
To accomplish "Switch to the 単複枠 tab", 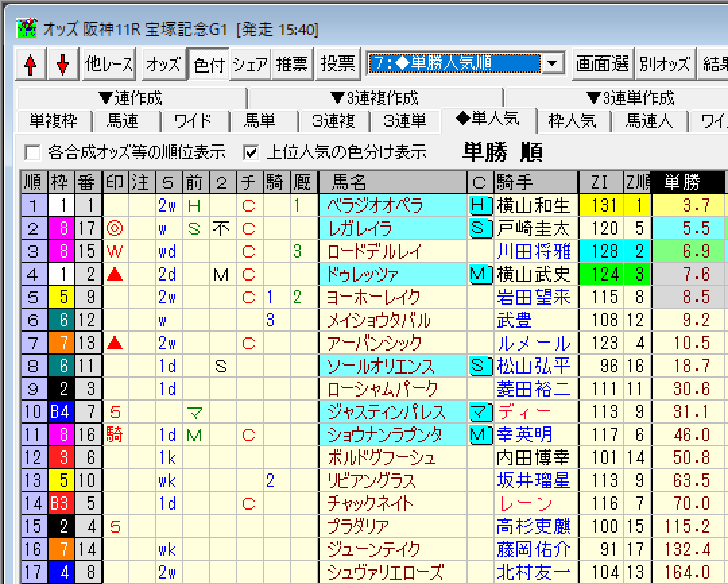I will coord(54,121).
